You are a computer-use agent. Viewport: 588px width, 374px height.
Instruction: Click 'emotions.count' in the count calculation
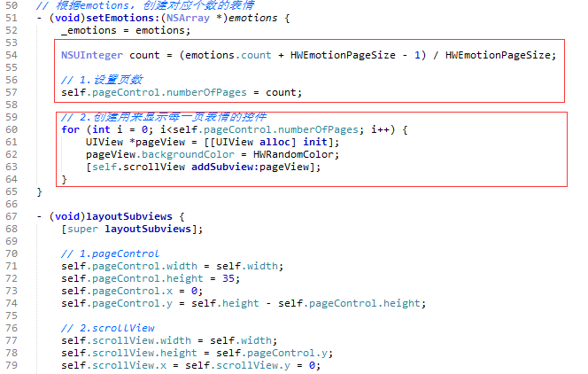pyautogui.click(x=228, y=55)
